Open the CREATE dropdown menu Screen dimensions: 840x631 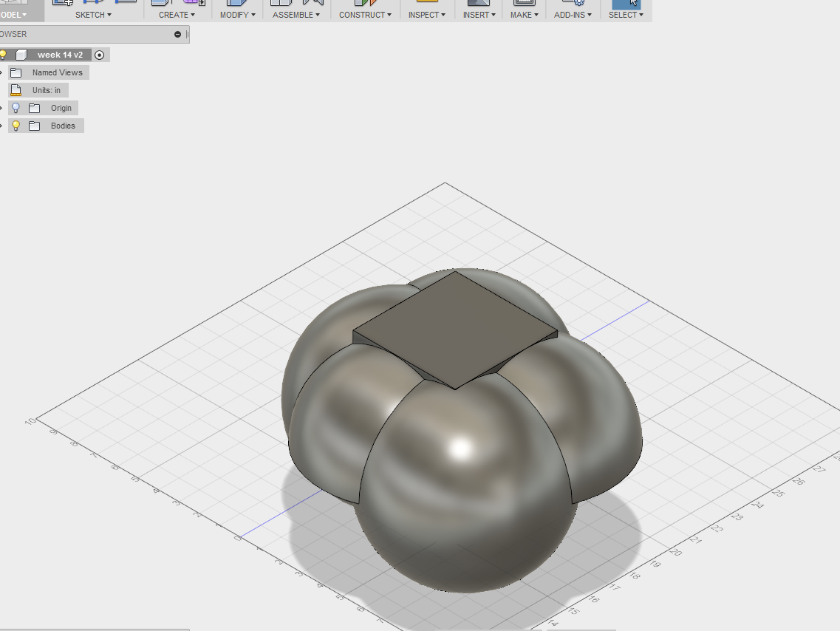(x=177, y=15)
